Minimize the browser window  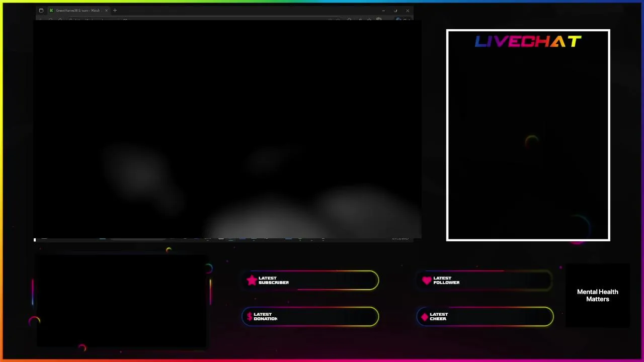click(x=383, y=11)
